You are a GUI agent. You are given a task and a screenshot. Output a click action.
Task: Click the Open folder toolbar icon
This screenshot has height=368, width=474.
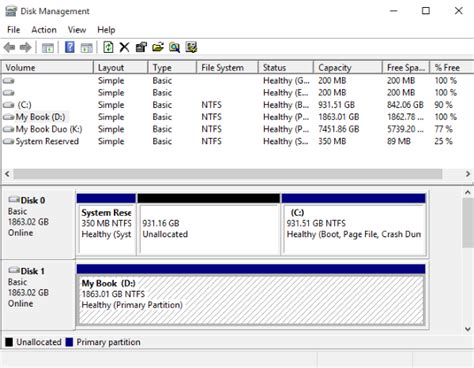158,47
